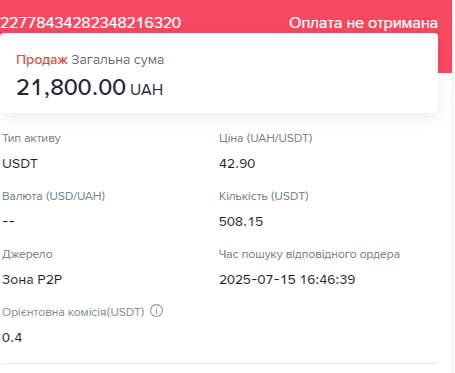The height and width of the screenshot is (373, 455).
Task: Click the 'Загальна сума' heading
Action: point(118,60)
